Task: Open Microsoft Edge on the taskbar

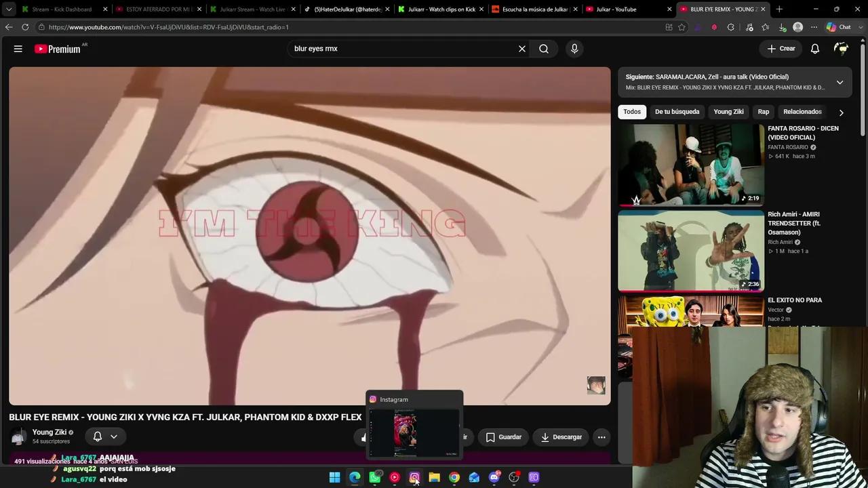Action: 355,477
